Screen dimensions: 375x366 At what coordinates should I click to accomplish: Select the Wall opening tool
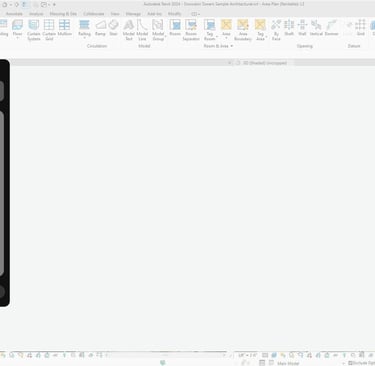tap(302, 28)
